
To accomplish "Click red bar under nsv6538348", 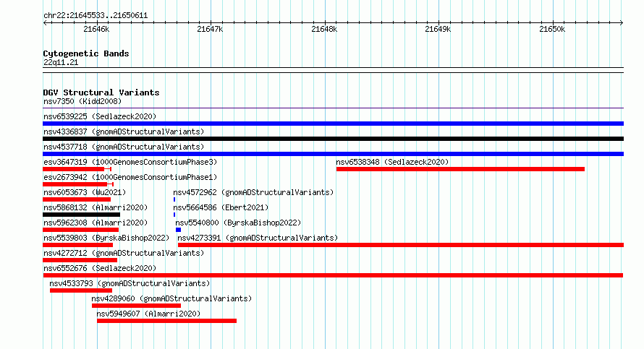I will pyautogui.click(x=460, y=169).
